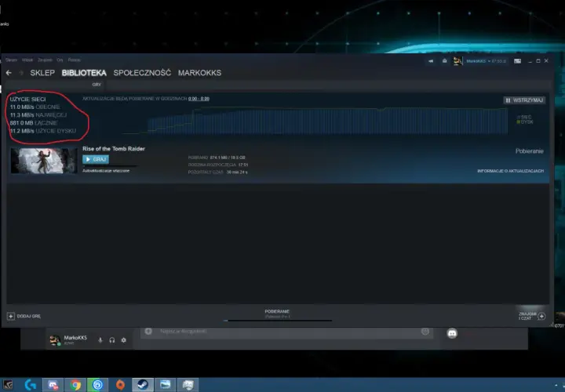Click the Discord message input field

coord(286,331)
